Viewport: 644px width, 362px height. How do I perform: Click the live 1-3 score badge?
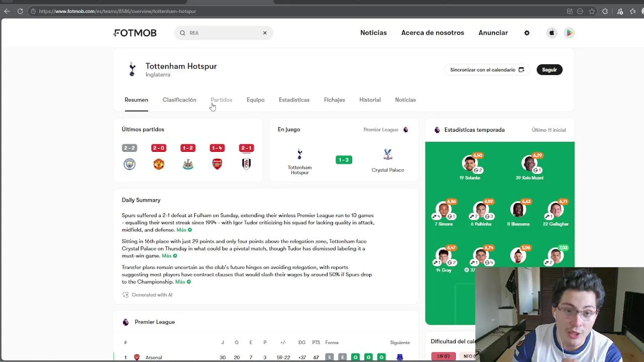pos(344,160)
